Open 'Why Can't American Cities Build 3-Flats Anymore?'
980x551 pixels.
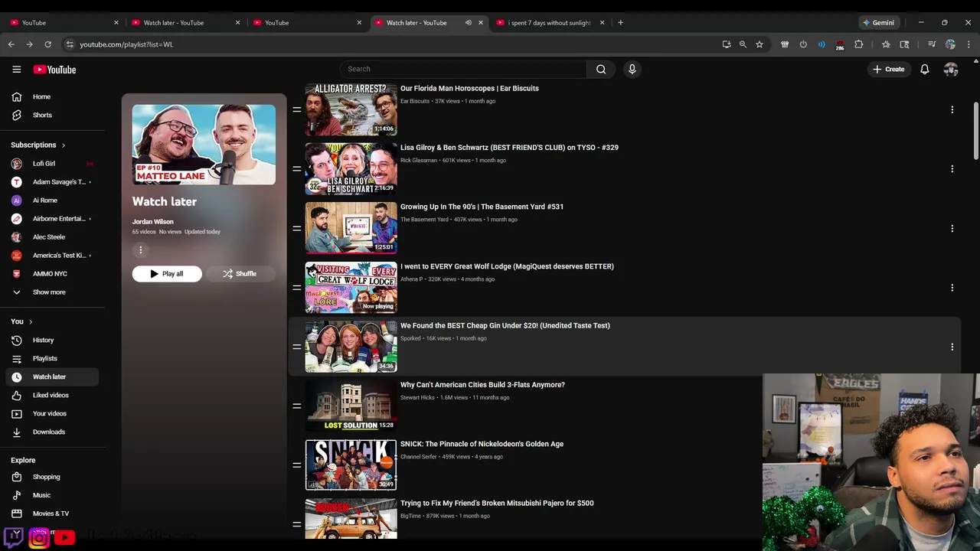[x=482, y=385]
